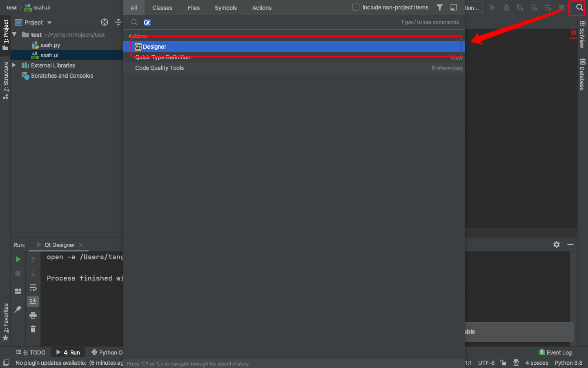The image size is (588, 368).
Task: Switch to the Classes search tab
Action: 162,8
